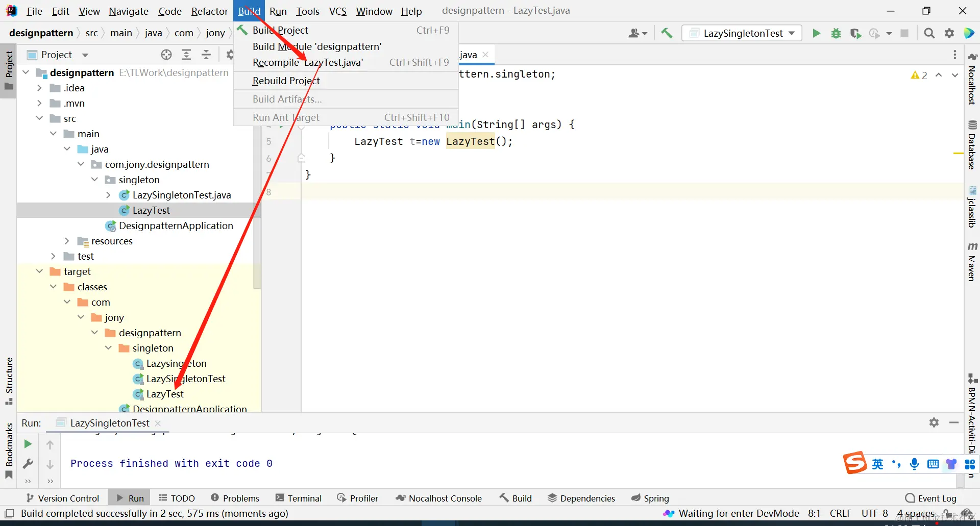Screen dimensions: 980x526
Task: Select DesignpatternApplication in src tree
Action: point(176,226)
